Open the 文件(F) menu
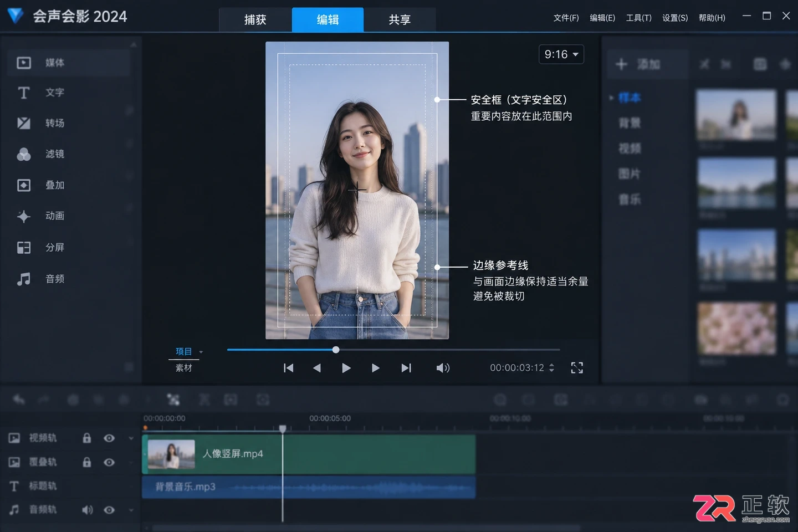This screenshot has width=798, height=532. pos(566,18)
